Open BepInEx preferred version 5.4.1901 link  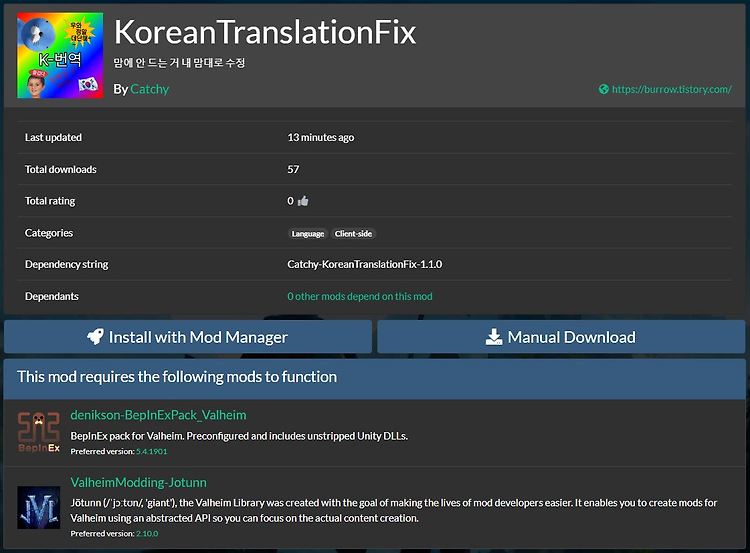[152, 452]
